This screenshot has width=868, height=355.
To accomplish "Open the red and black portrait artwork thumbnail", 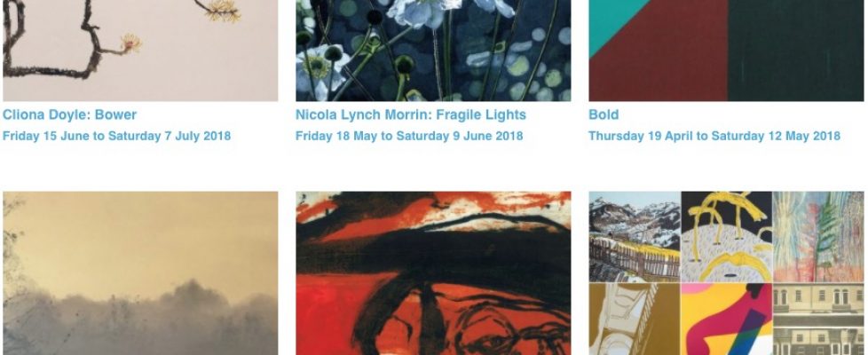I will 433,273.
